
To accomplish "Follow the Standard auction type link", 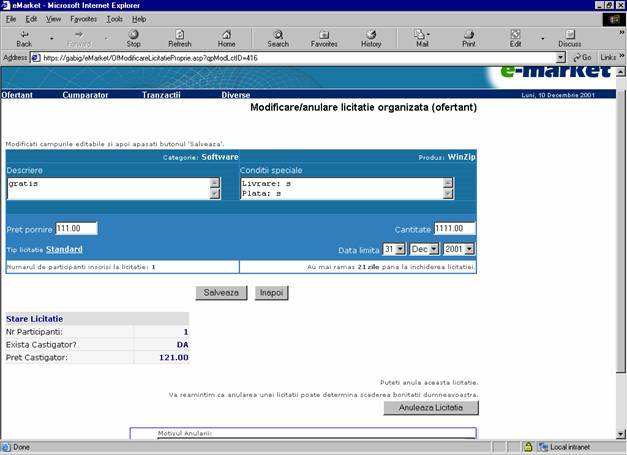I will [x=64, y=249].
